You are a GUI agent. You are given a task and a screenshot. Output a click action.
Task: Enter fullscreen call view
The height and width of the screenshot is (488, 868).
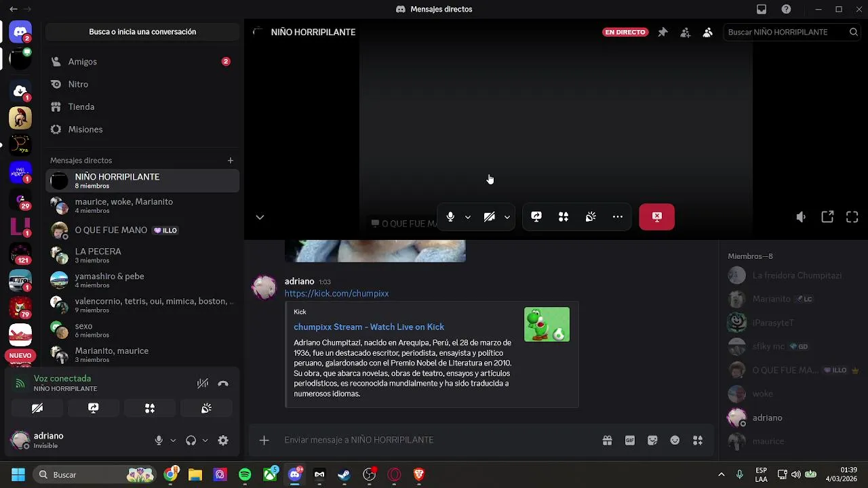[x=852, y=217]
